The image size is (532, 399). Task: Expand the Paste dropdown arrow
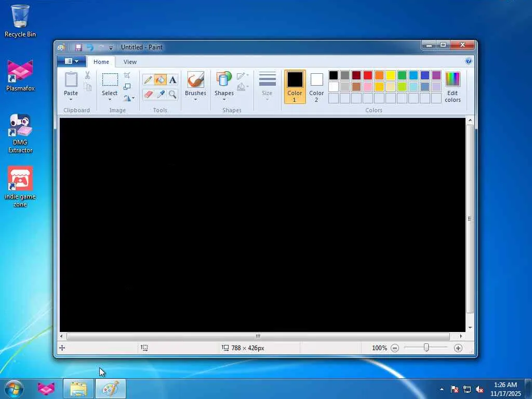71,99
